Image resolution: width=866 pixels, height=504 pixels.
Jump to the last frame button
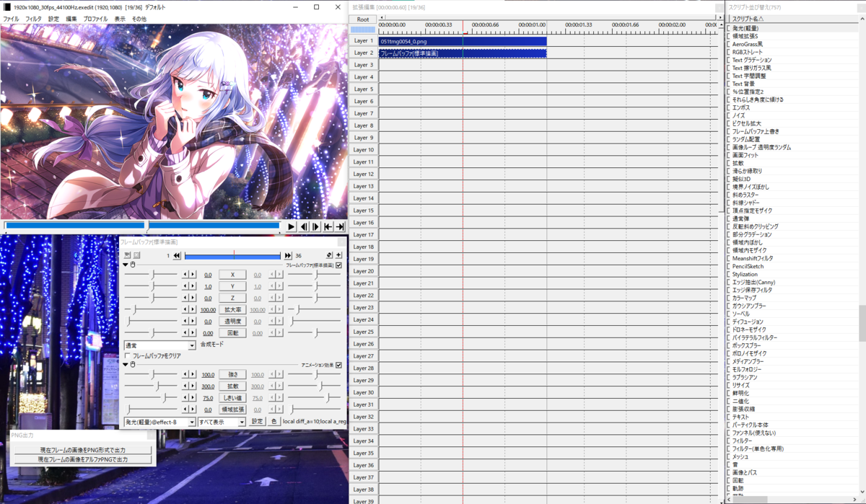pyautogui.click(x=340, y=226)
